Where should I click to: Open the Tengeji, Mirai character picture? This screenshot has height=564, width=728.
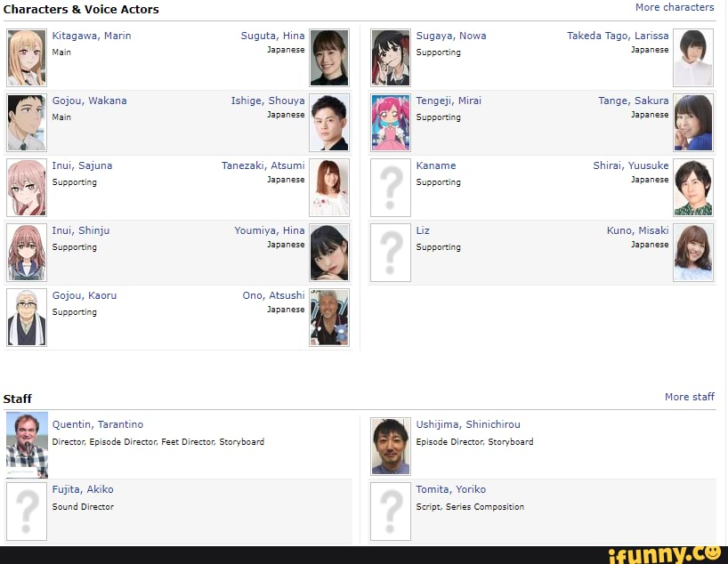[391, 123]
